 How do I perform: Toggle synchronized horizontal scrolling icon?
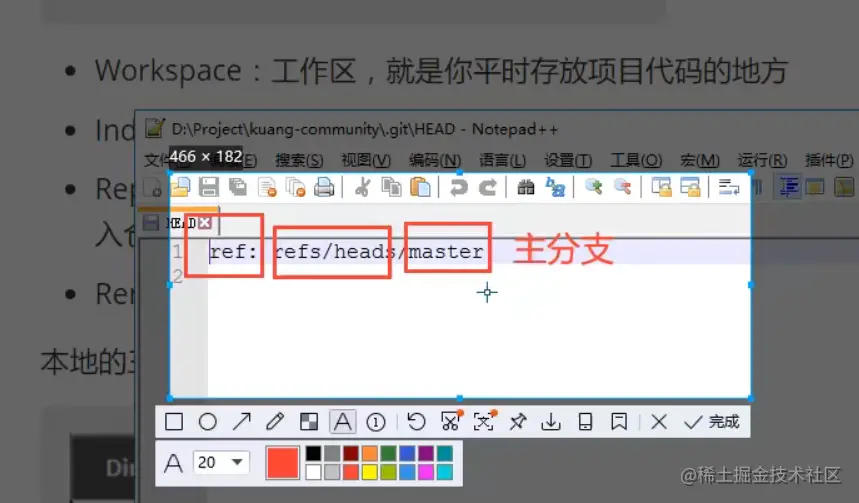690,187
